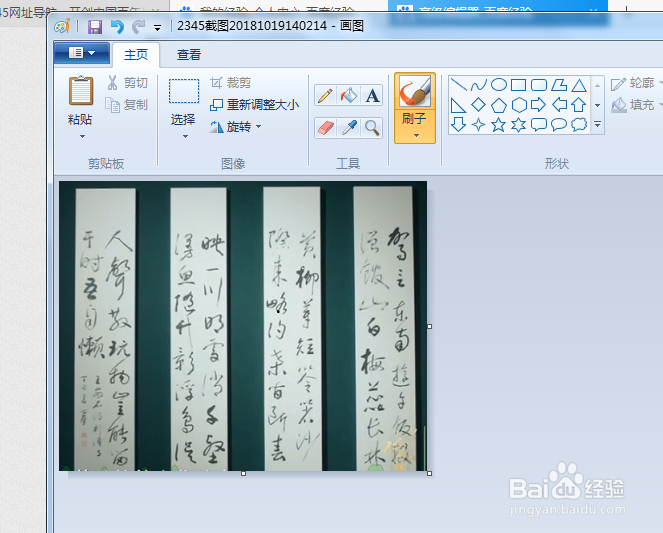Expand the Select (选择) dropdown arrow
This screenshot has height=533, width=663.
click(185, 137)
